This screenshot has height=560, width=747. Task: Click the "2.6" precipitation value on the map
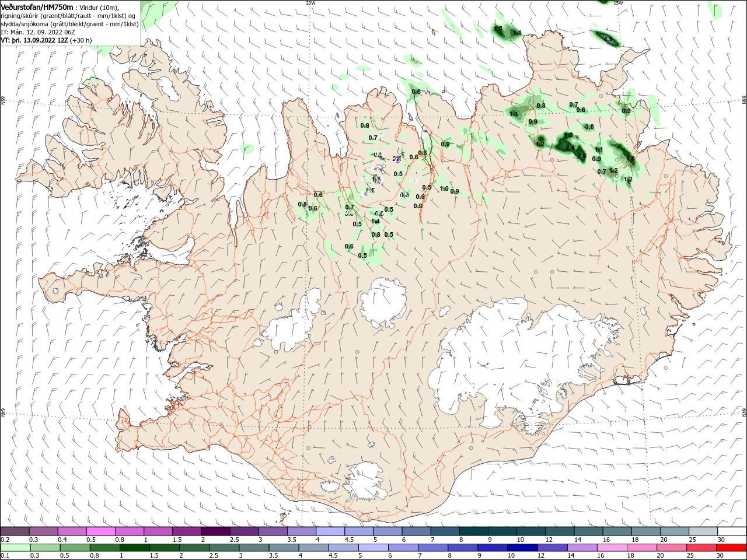(581, 156)
